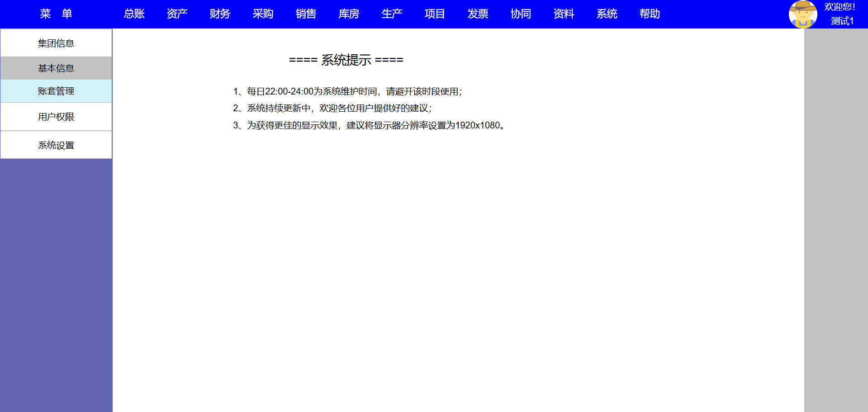This screenshot has width=868, height=412.
Task: Select the 采购 menu item
Action: 263,14
